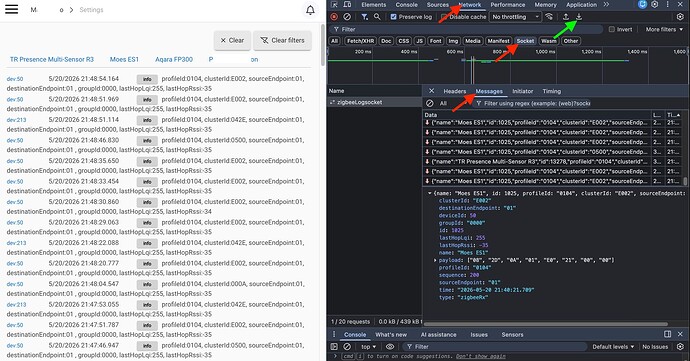Click the Clear filters button
The width and height of the screenshot is (690, 361).
[283, 40]
